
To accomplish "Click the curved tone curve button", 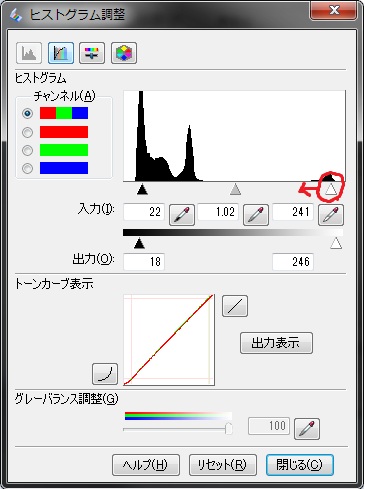I will [x=105, y=374].
